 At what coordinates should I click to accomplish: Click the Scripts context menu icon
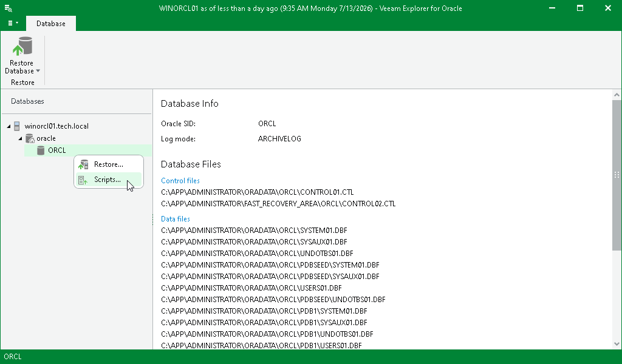(83, 180)
